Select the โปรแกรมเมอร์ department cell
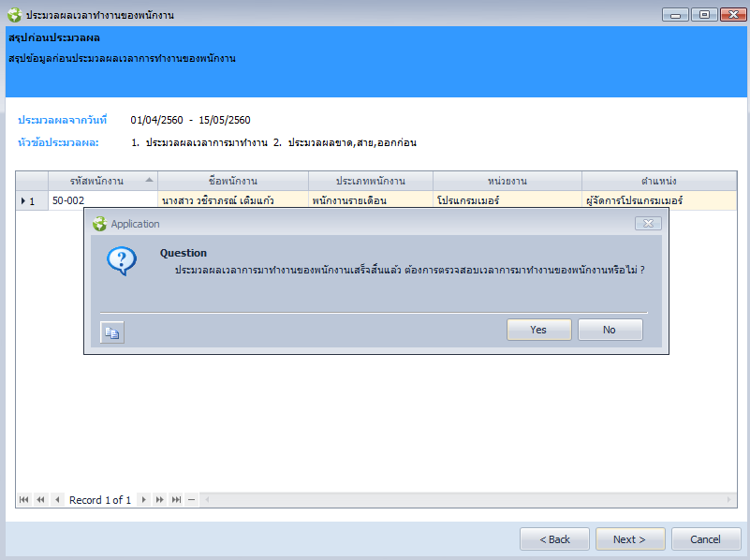This screenshot has height=560, width=750. (x=507, y=200)
